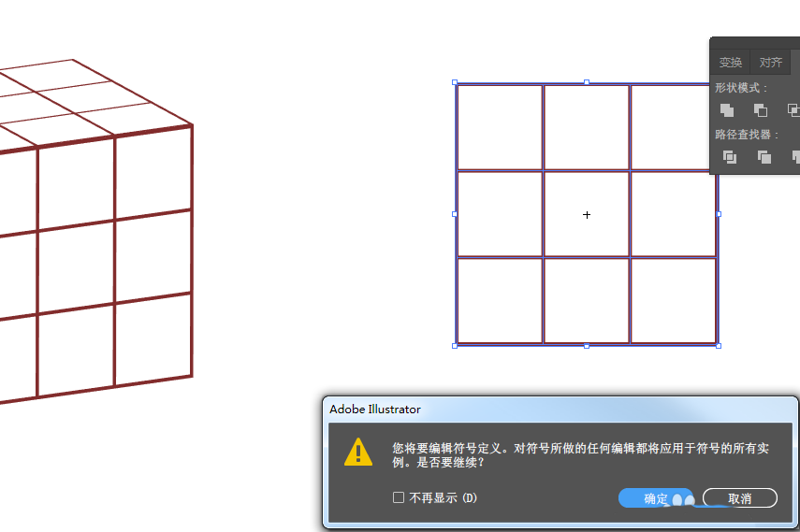
Task: Click the left-middle selection handle of the grid
Action: point(455,214)
